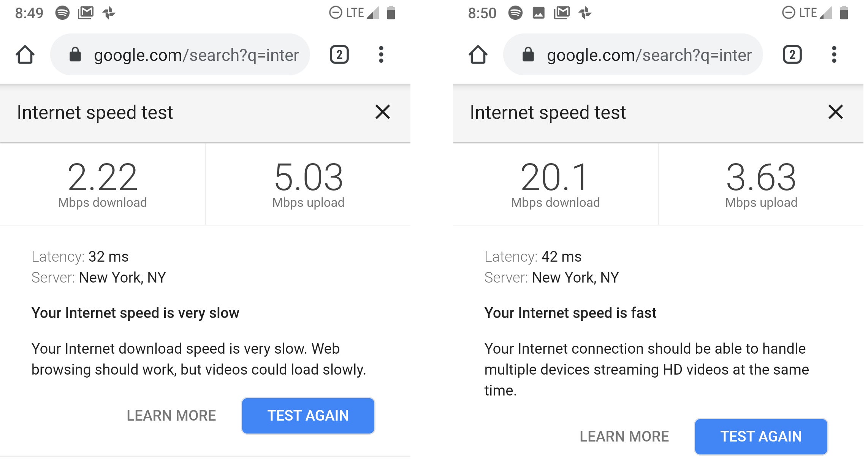The width and height of the screenshot is (868, 467).
Task: Open tab switcher in left browser
Action: pos(339,55)
